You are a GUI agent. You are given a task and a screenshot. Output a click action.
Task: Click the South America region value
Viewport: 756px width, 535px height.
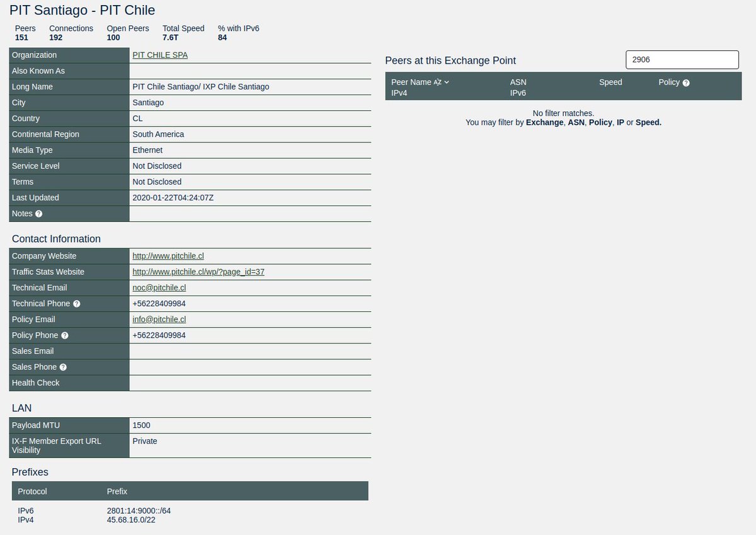tap(158, 134)
